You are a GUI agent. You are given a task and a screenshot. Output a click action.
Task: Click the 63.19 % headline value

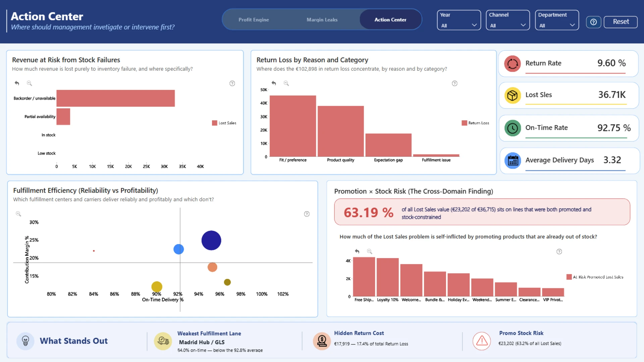[x=369, y=213]
